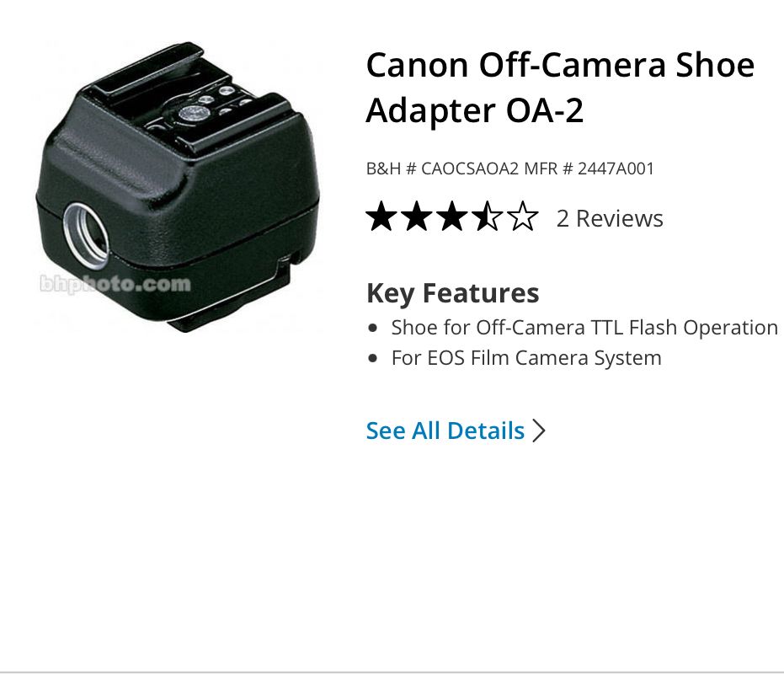
Task: Click the bullet dot before "Shoe for Off-Camera"
Action: coord(372,329)
